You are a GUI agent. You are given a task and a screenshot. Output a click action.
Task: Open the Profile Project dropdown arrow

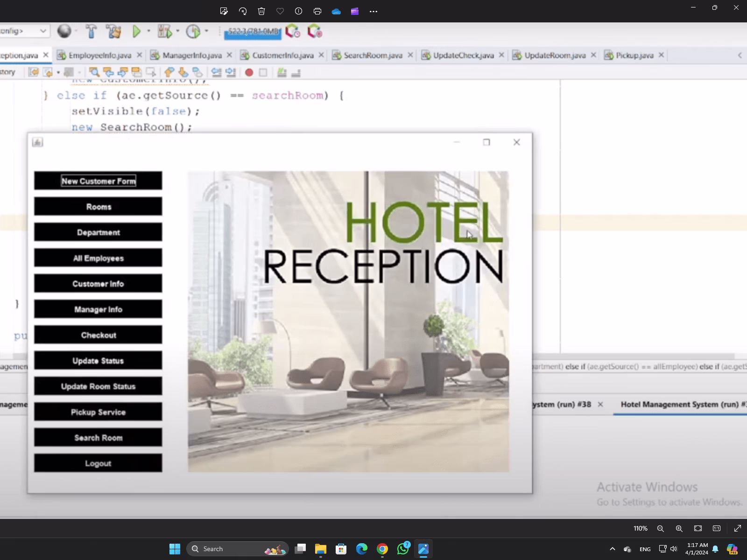(x=206, y=31)
